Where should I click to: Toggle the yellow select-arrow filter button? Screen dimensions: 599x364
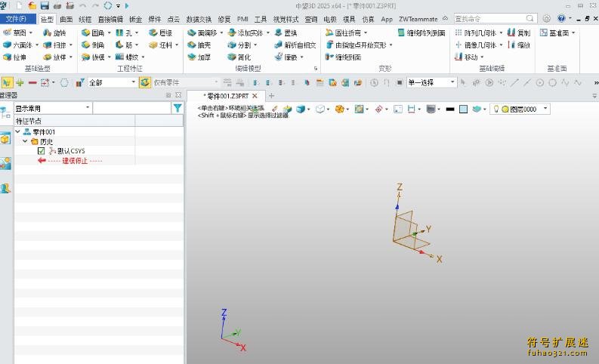[8, 82]
